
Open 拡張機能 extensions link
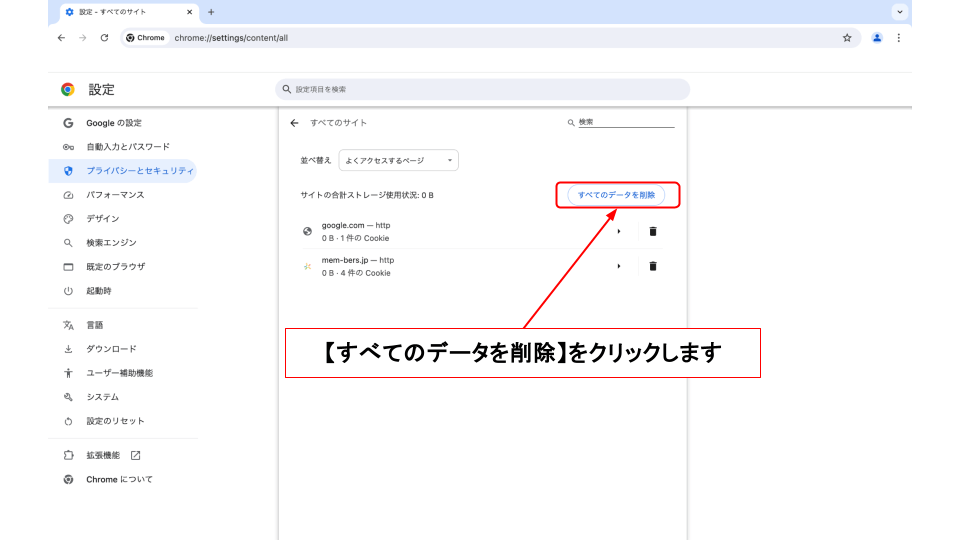pyautogui.click(x=103, y=455)
